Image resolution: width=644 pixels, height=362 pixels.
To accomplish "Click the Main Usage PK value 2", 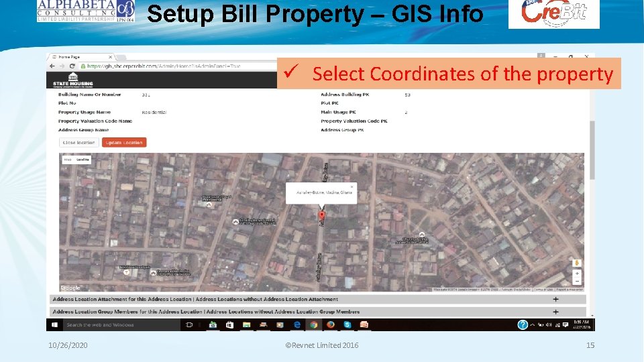I will (x=406, y=112).
